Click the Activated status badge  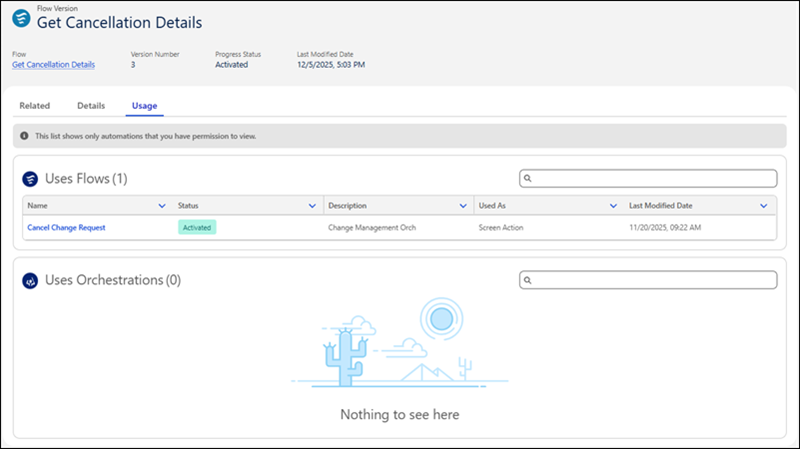coord(197,228)
